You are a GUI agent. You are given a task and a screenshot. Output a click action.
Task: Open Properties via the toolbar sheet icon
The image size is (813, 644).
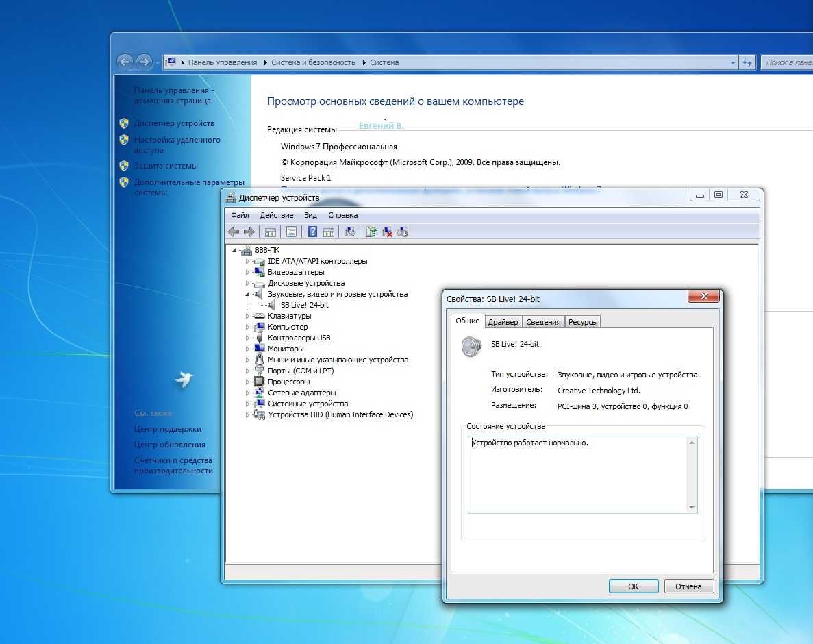click(291, 232)
